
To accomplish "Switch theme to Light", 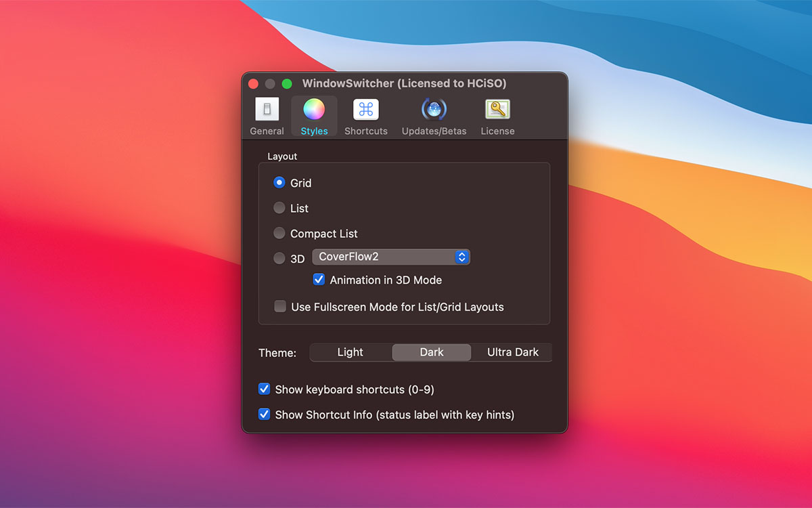I will pyautogui.click(x=351, y=352).
